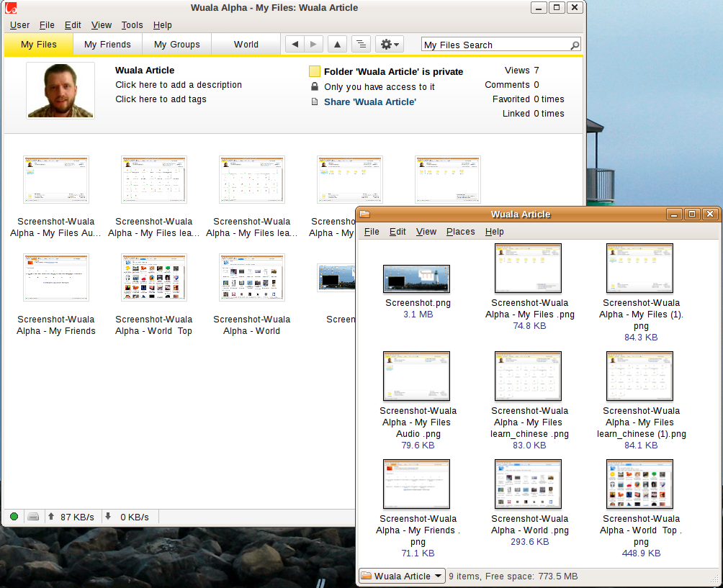Click the lock icon beside access text
The height and width of the screenshot is (588, 723).
pyautogui.click(x=315, y=86)
